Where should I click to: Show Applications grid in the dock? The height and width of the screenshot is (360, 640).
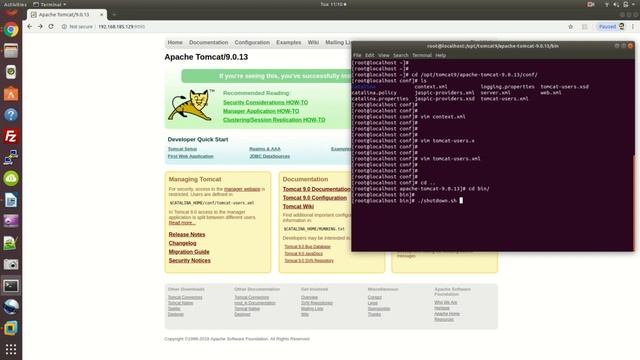11,349
